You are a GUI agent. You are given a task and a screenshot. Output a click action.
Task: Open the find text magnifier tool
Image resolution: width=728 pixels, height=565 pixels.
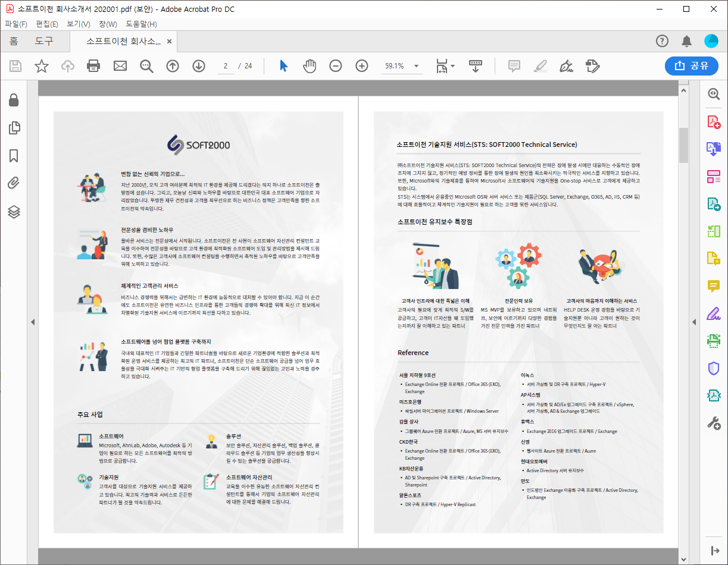point(146,66)
